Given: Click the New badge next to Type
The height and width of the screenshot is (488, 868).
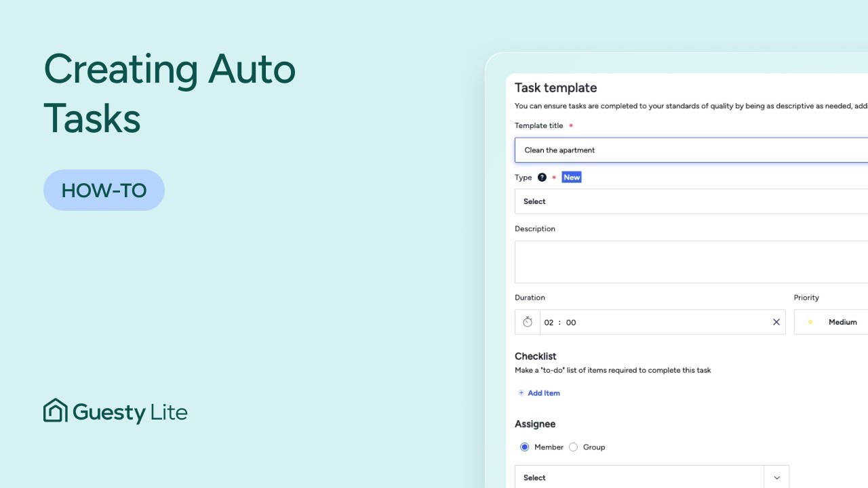Looking at the screenshot, I should 572,178.
